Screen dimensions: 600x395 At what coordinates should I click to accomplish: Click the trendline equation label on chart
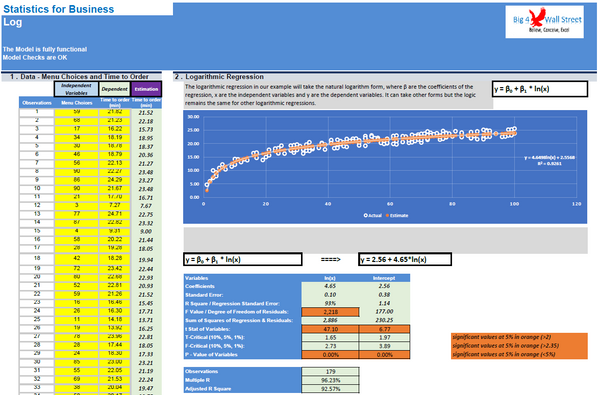[549, 160]
